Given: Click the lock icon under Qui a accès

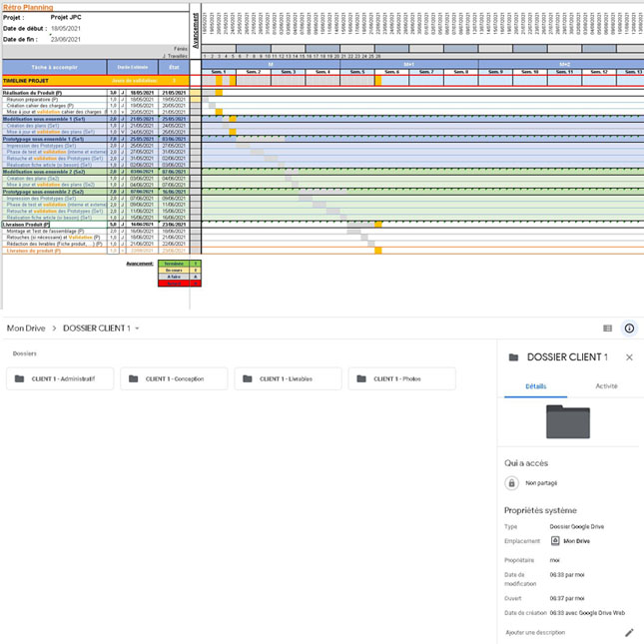Looking at the screenshot, I should tap(513, 481).
